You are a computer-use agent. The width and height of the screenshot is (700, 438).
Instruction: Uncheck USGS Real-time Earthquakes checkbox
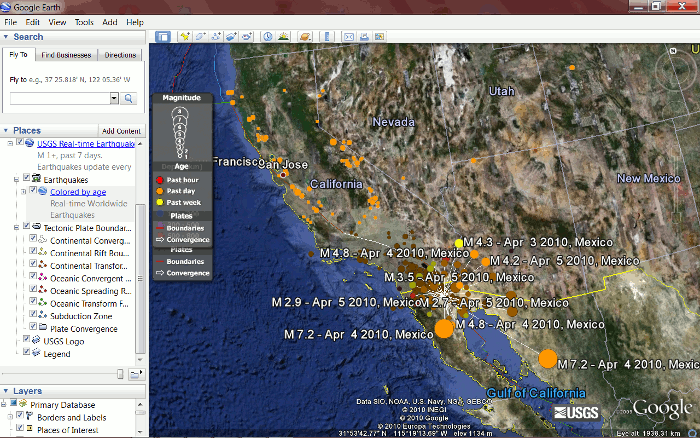[x=20, y=142]
